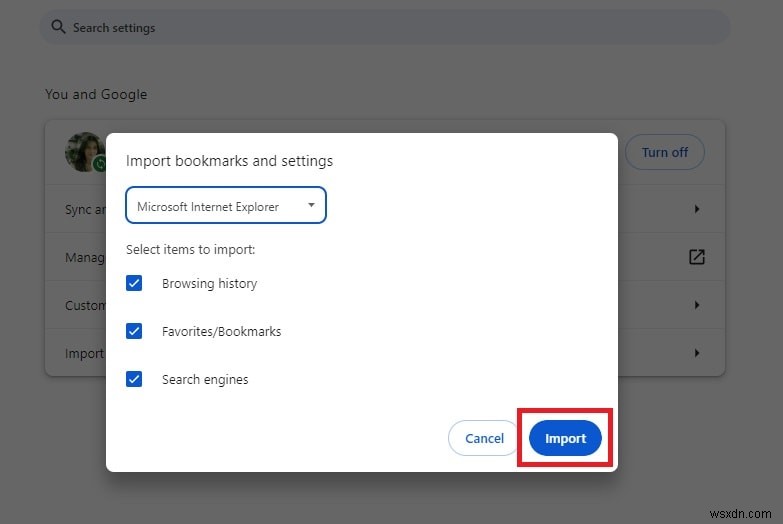Expand the Sync row chevron arrow
Viewport: 783px width, 524px height.
tap(697, 209)
